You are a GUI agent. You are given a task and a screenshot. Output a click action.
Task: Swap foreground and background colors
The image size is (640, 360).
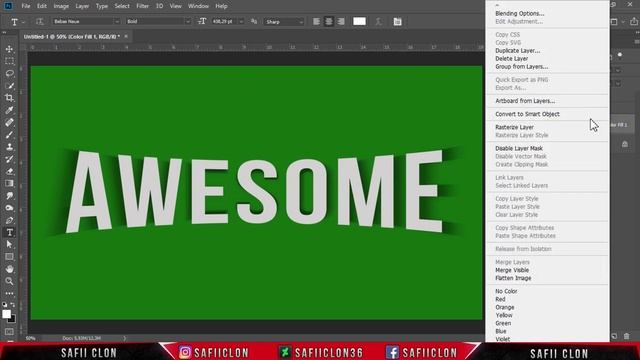coord(13,304)
